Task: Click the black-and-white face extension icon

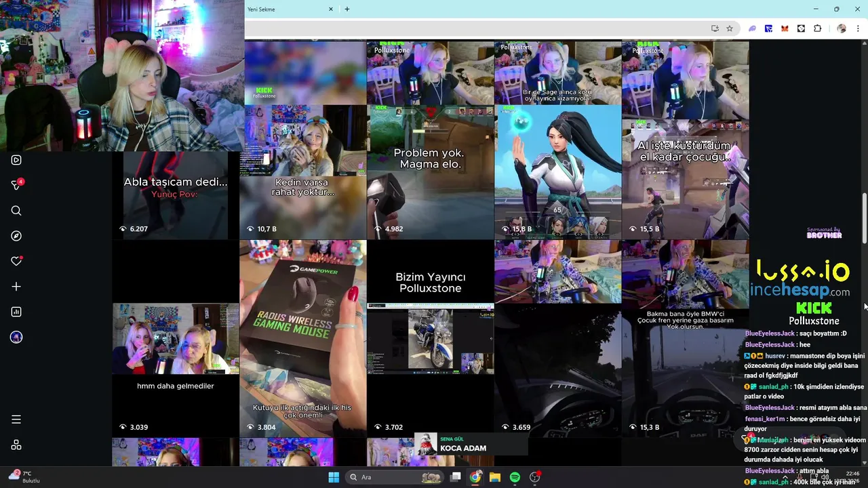Action: coord(801,28)
